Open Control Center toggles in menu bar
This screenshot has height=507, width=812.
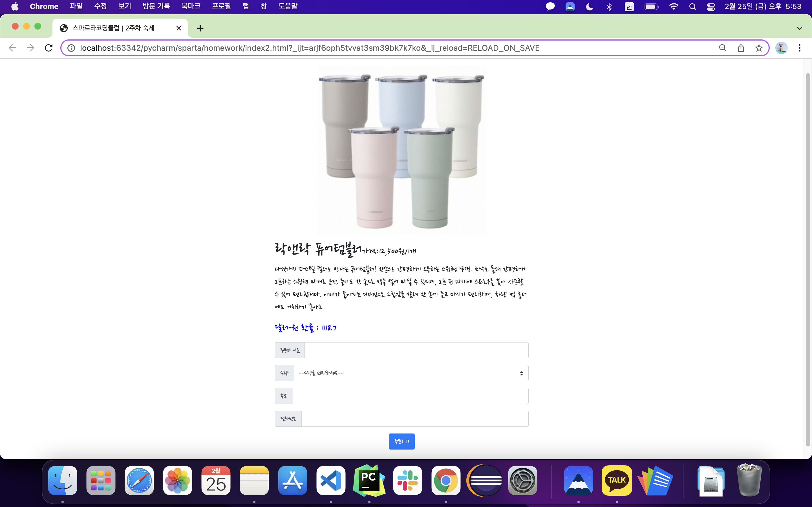[x=711, y=6]
